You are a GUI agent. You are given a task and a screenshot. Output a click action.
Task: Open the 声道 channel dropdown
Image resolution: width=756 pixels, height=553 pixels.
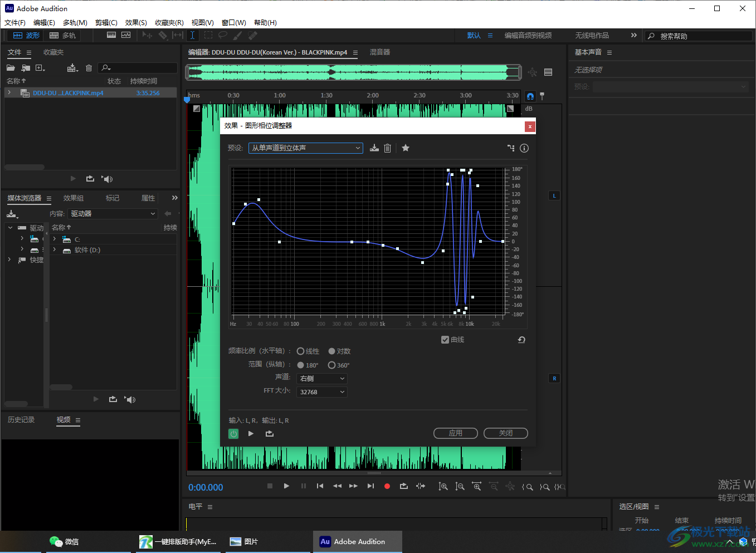(323, 379)
